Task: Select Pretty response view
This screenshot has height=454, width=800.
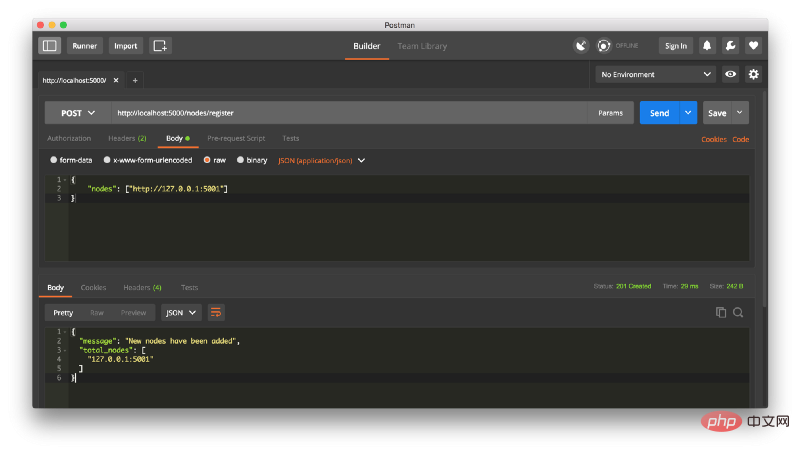Action: (63, 312)
